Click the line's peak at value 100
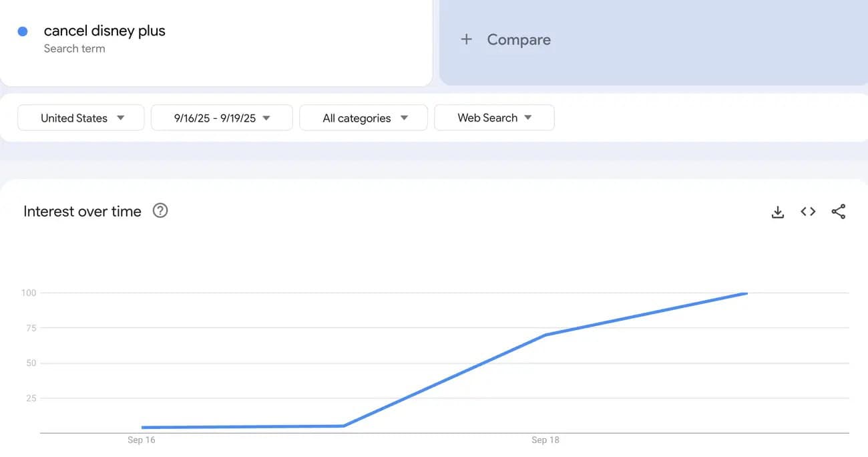Image resolution: width=868 pixels, height=457 pixels. (x=746, y=293)
